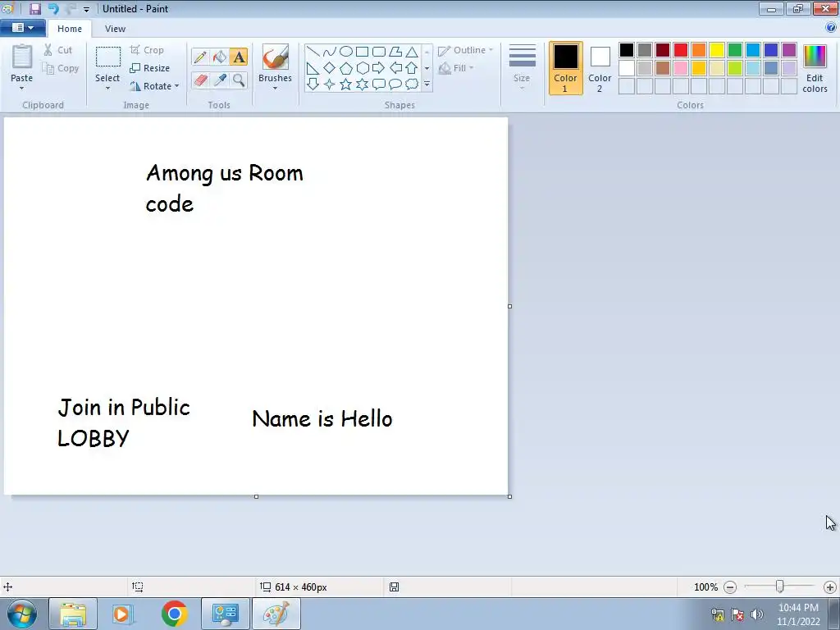Screen dimensions: 840x630
Task: Choose the Diamond shape
Action: coord(330,68)
